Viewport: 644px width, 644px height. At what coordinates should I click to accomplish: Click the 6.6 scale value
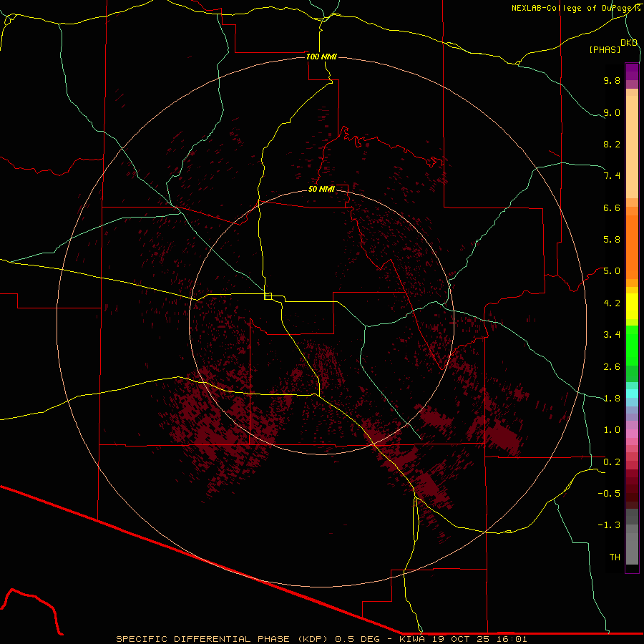click(612, 208)
